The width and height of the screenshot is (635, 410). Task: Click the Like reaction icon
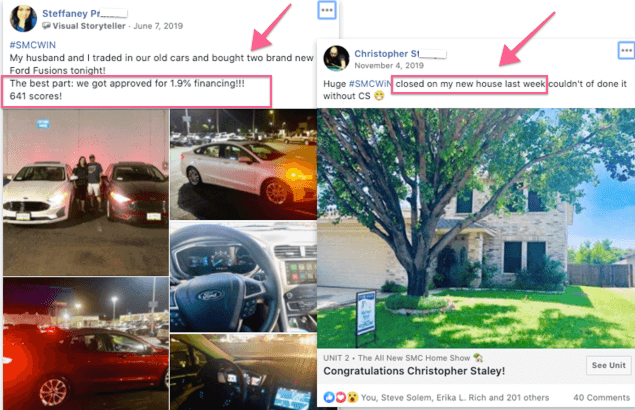click(x=329, y=397)
